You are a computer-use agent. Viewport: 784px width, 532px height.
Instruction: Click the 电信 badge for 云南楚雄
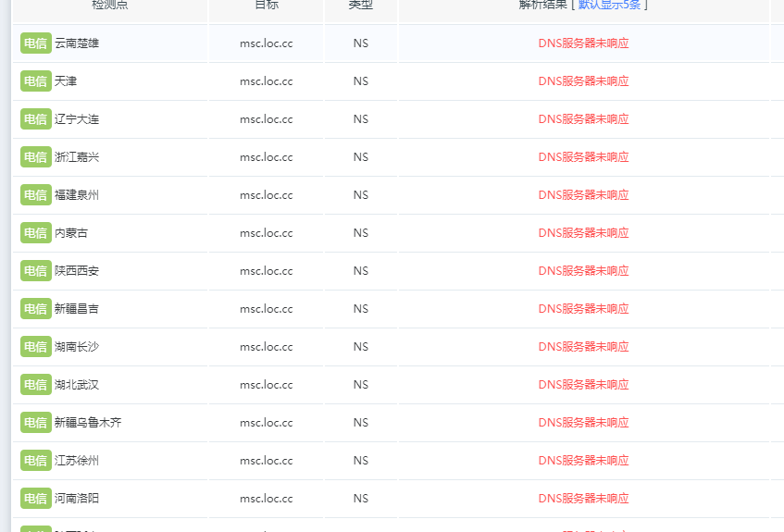click(36, 43)
